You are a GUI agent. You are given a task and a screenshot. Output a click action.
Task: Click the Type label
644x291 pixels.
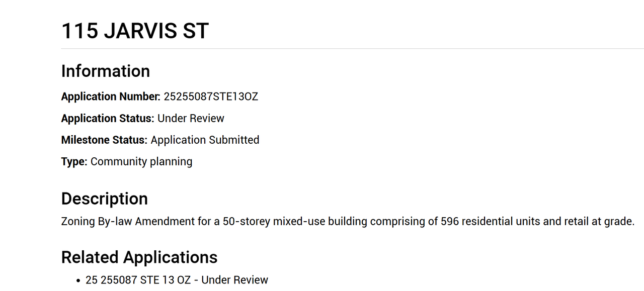click(x=74, y=162)
